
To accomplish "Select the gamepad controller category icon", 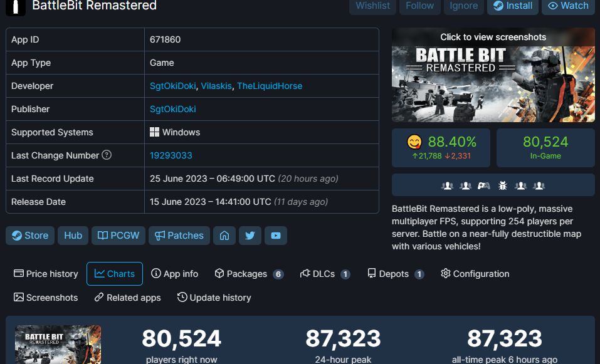I will tap(483, 186).
